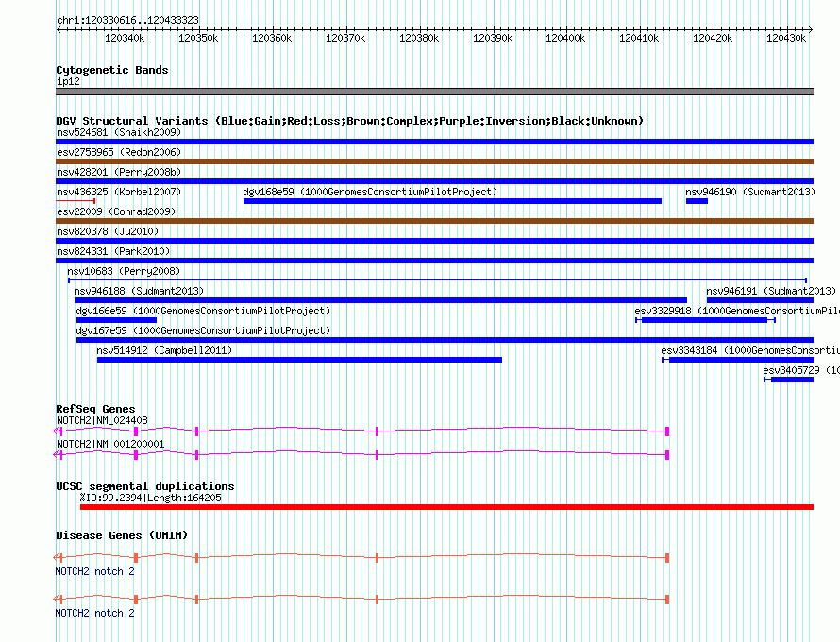
Task: Select the red segmental duplication bar
Action: tap(446, 507)
